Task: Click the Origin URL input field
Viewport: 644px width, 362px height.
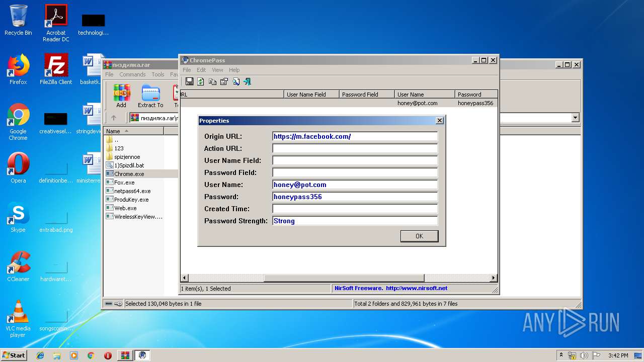Action: (355, 136)
